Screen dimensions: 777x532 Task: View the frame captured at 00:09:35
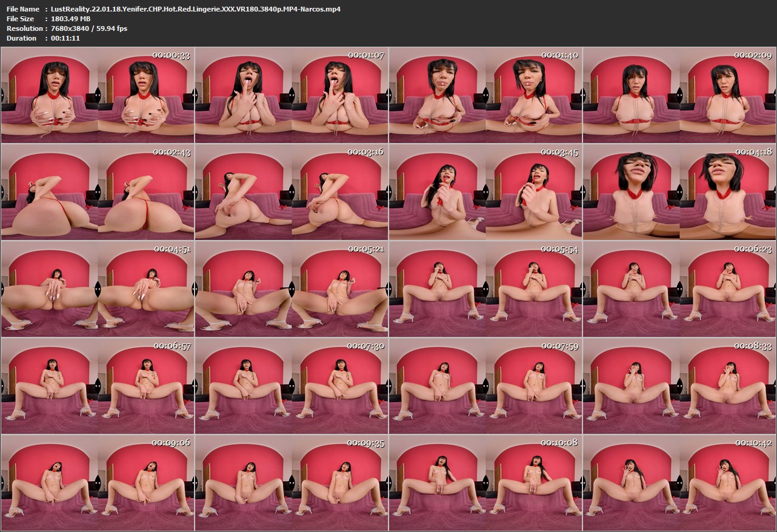tap(292, 483)
